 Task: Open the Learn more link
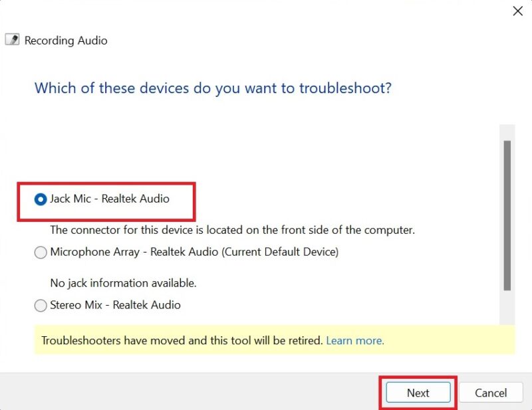click(x=354, y=340)
